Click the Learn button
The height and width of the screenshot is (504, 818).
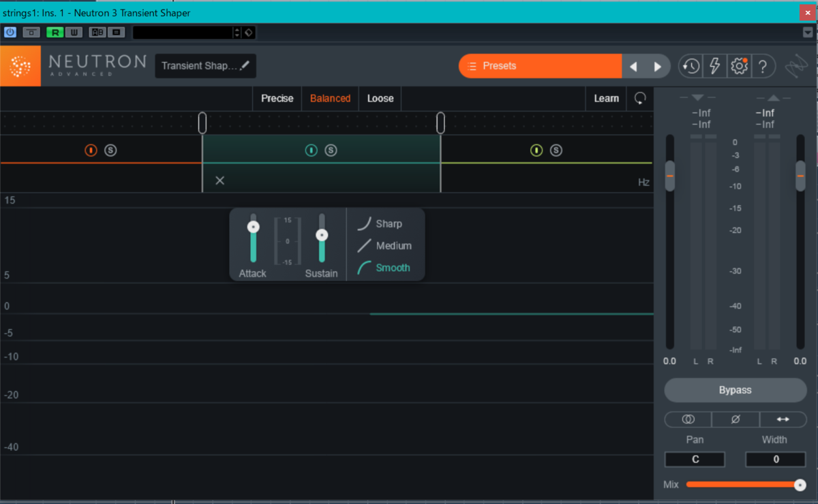pyautogui.click(x=606, y=98)
